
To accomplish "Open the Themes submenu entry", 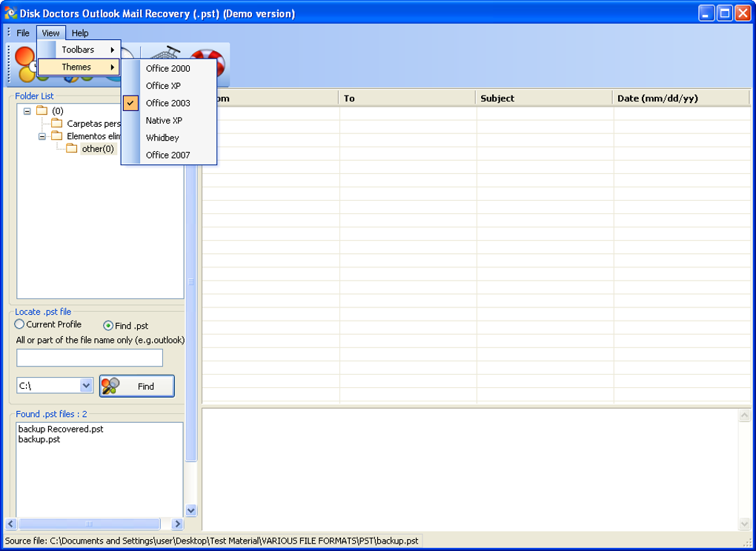I will tap(79, 67).
